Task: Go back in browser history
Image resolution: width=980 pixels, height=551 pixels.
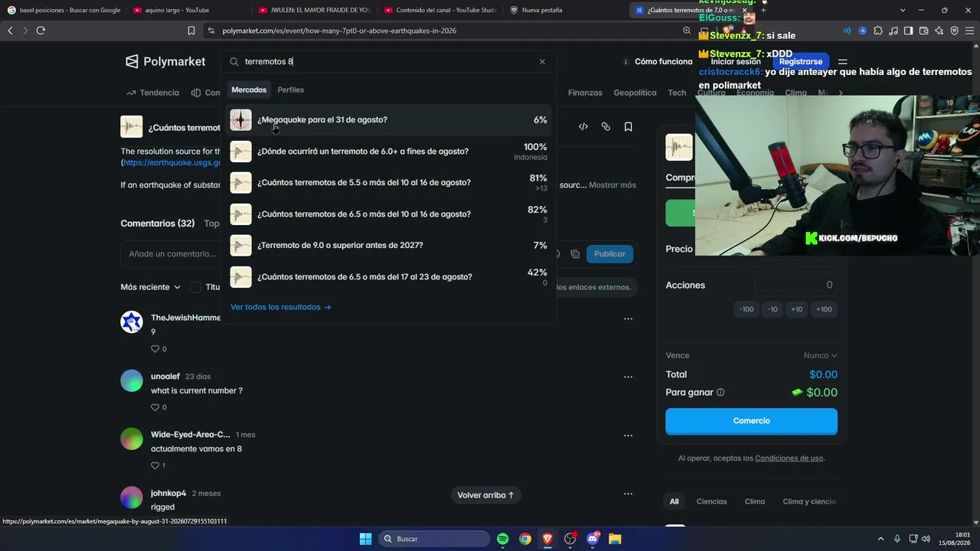Action: point(10,31)
